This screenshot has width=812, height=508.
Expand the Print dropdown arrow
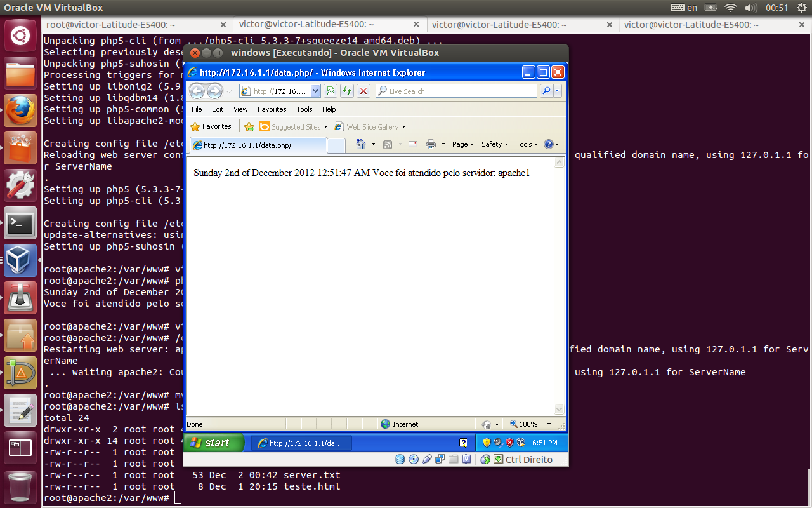pos(443,144)
